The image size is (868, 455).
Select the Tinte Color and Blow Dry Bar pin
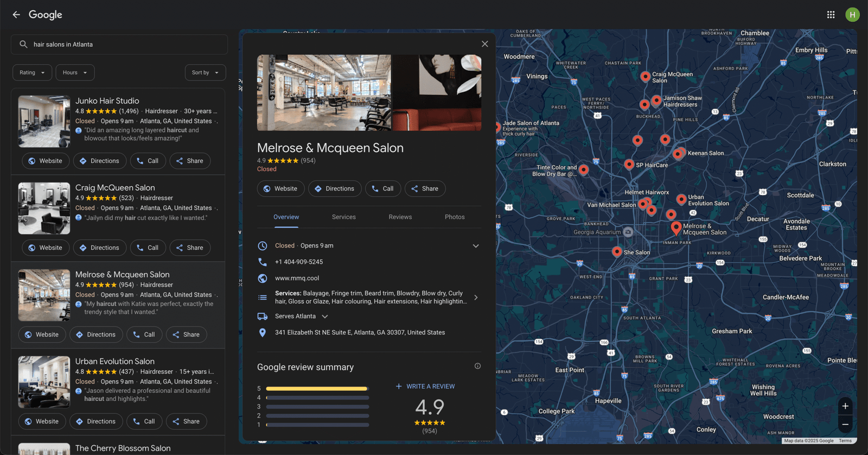(583, 169)
